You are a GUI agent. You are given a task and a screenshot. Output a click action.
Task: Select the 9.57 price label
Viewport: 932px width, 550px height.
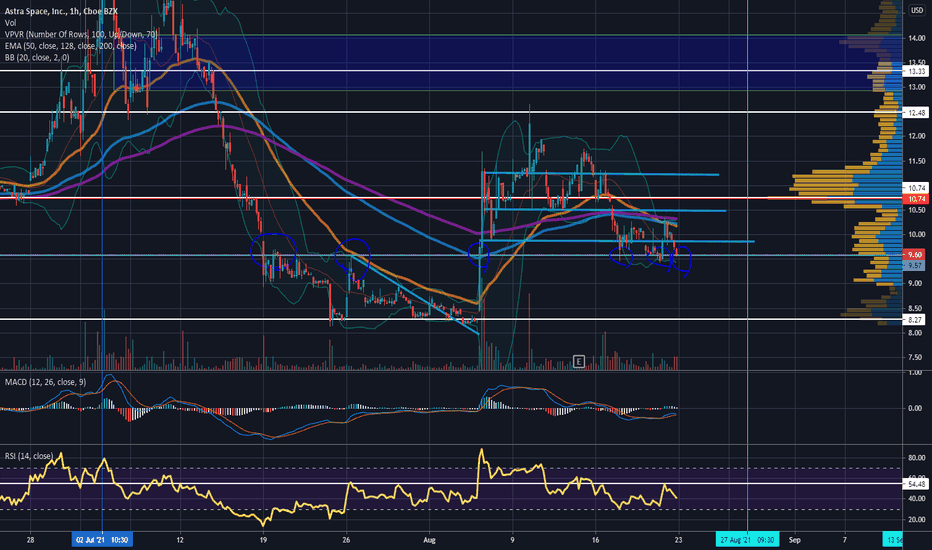(914, 266)
